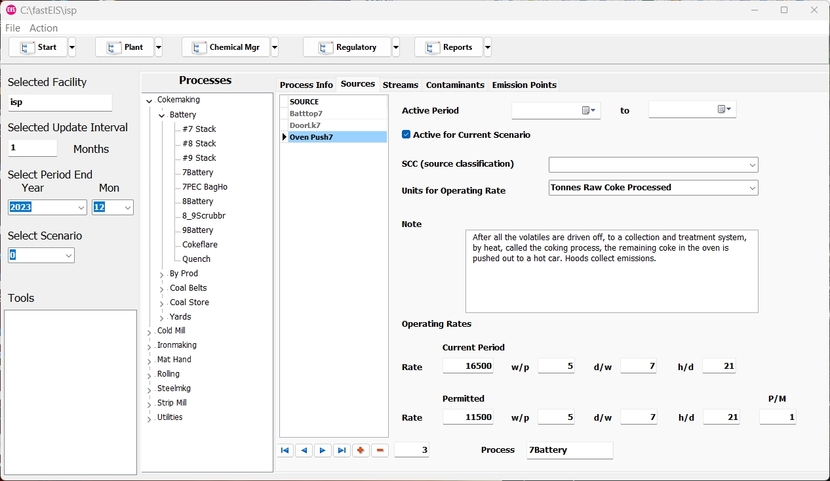Delete the current source record

pos(380,451)
